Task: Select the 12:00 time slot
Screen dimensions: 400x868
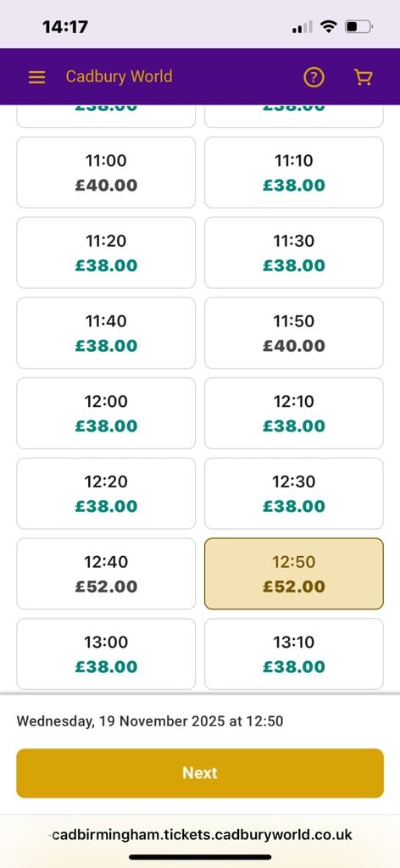Action: click(x=106, y=414)
